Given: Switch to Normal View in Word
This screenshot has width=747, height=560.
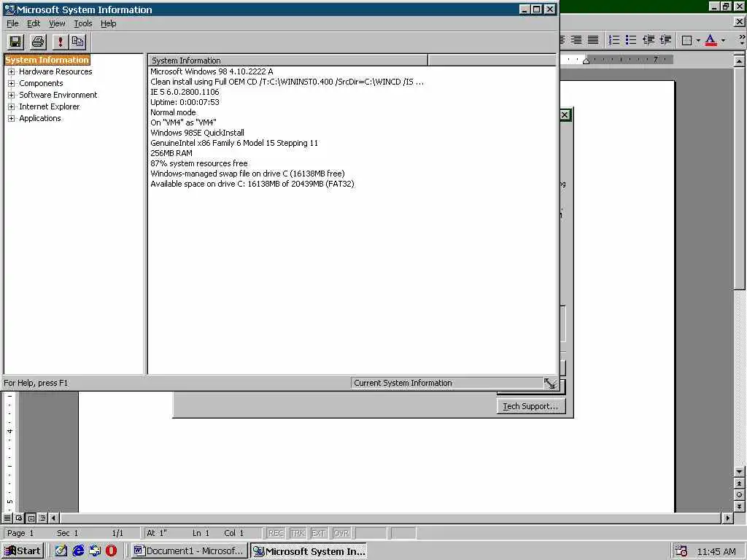Looking at the screenshot, I should point(7,518).
